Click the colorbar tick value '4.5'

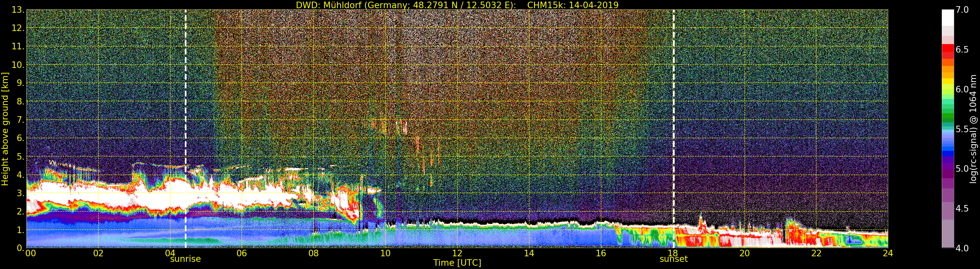click(x=962, y=209)
